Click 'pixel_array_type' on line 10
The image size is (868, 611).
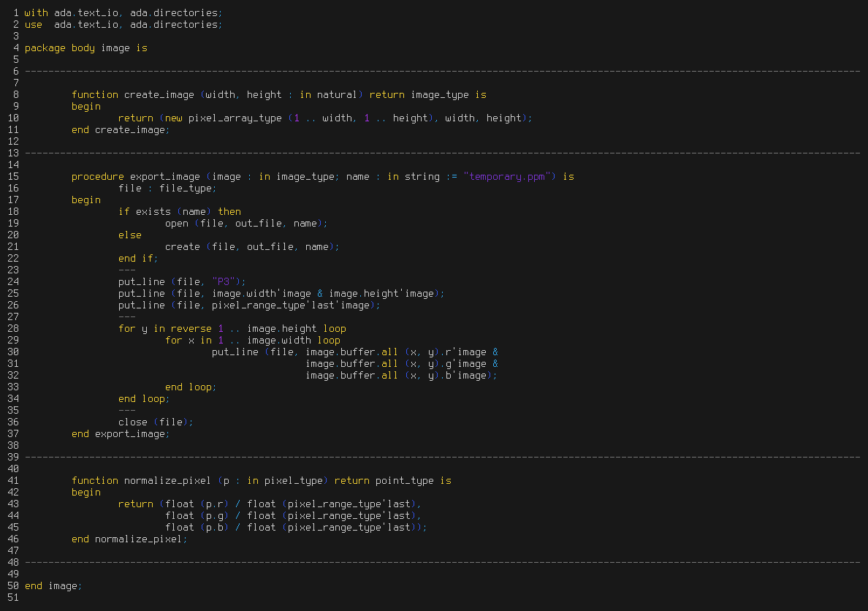pos(235,118)
